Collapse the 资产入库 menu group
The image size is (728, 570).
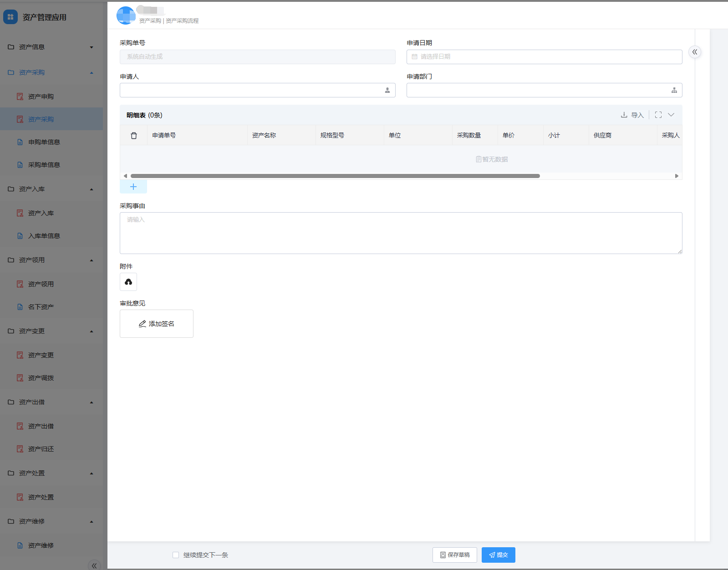(51, 189)
